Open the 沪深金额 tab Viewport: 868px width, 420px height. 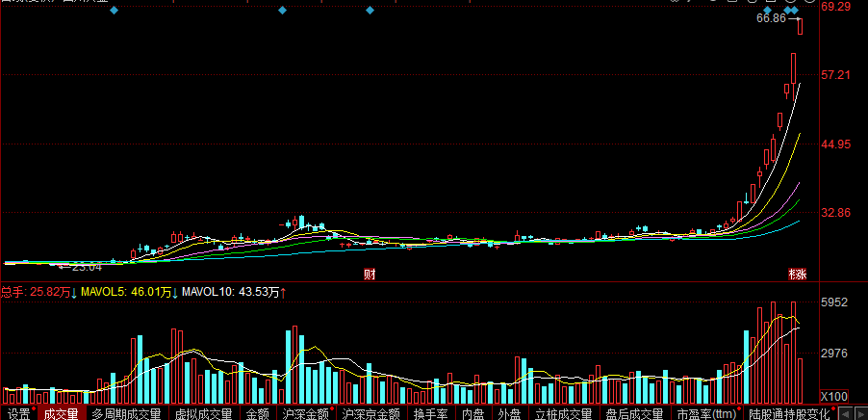305,413
